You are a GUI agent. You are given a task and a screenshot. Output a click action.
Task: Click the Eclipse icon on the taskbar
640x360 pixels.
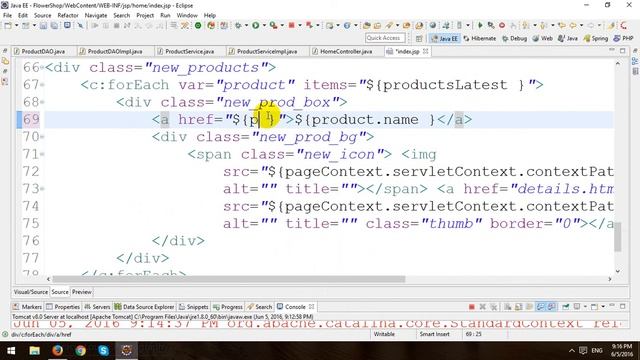point(127,350)
